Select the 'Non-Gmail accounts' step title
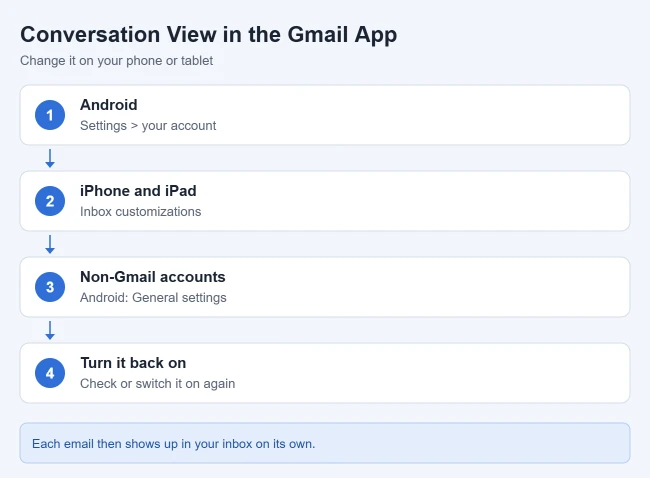 point(153,277)
